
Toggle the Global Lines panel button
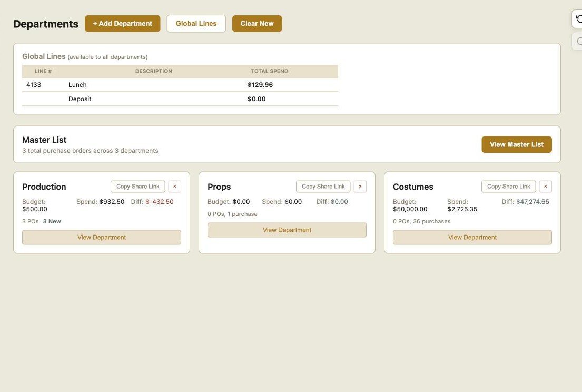coord(196,23)
